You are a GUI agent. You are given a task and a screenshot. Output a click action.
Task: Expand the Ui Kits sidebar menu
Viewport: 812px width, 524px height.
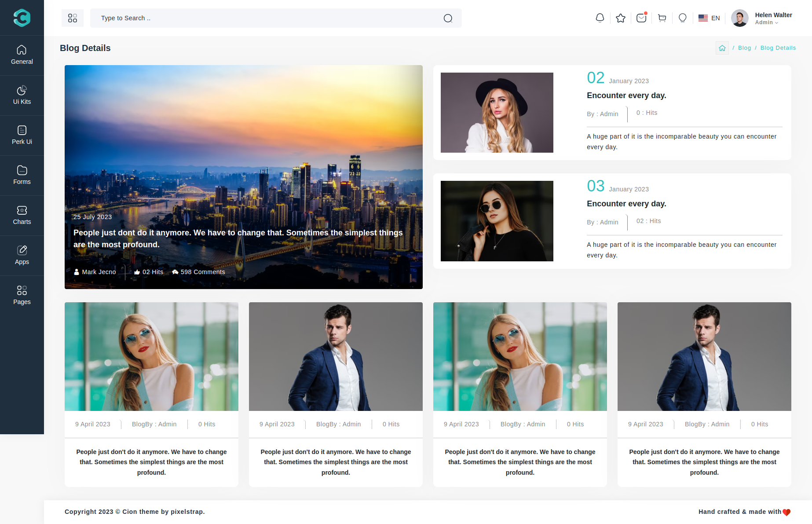[x=22, y=95]
